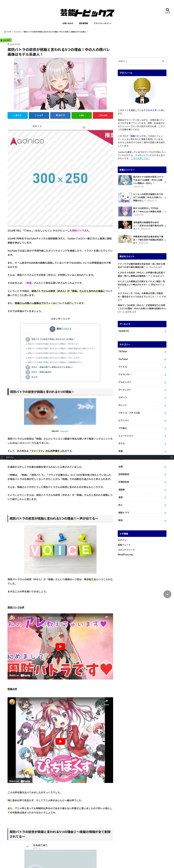Screen dimensions: 174x868
Task: Open YouTube breadcrumb link
Action: [17, 32]
